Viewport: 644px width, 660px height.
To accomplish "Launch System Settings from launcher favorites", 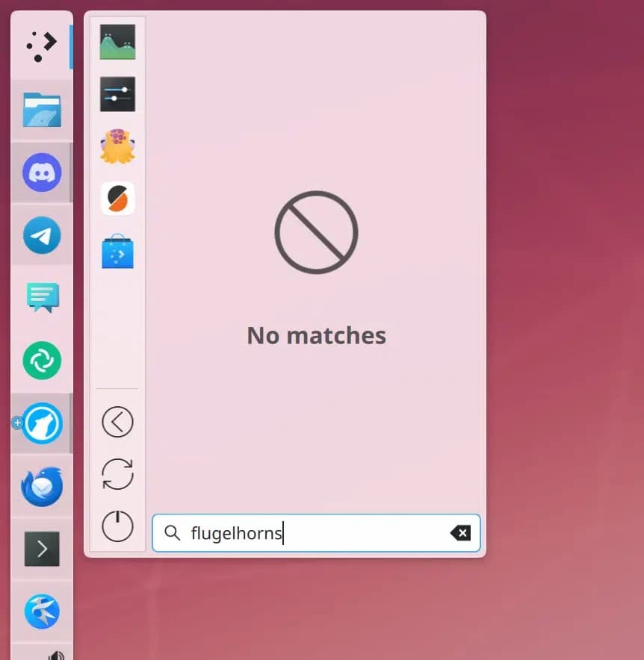I will click(117, 94).
